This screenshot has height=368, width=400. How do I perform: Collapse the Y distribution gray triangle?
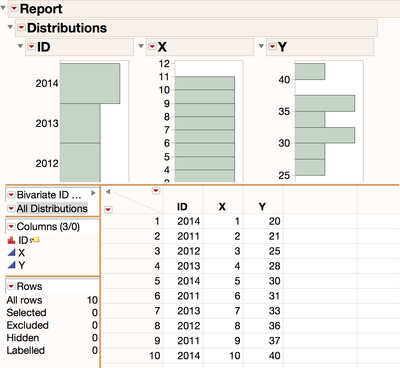point(261,46)
